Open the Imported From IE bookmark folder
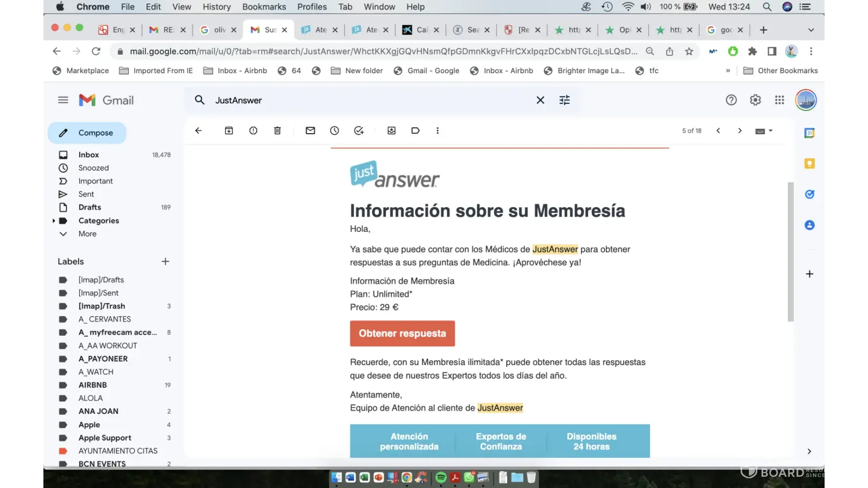 tap(156, 71)
